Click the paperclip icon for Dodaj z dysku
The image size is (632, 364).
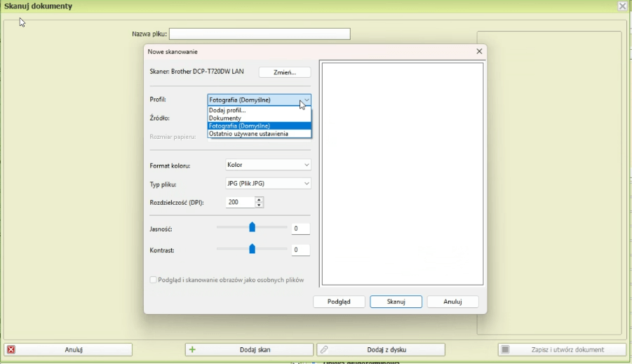point(323,349)
